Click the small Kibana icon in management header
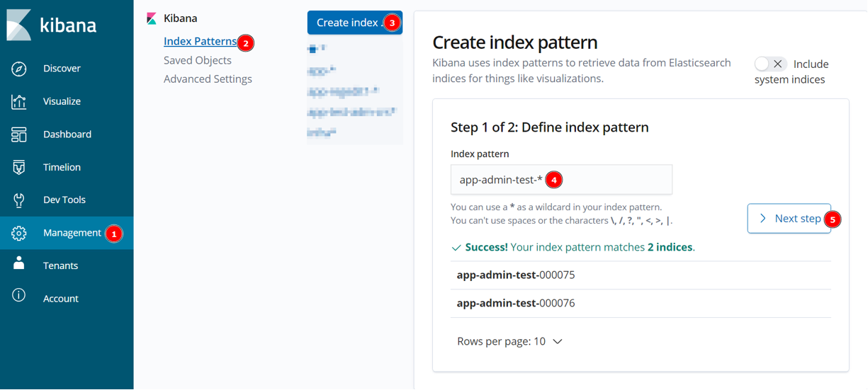The width and height of the screenshot is (868, 390). [152, 19]
